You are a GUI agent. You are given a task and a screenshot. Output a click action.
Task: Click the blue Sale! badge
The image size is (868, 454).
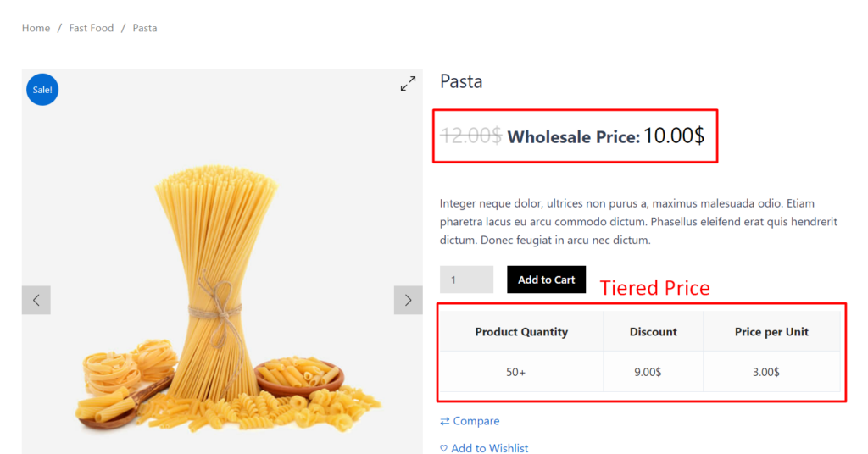coord(42,90)
